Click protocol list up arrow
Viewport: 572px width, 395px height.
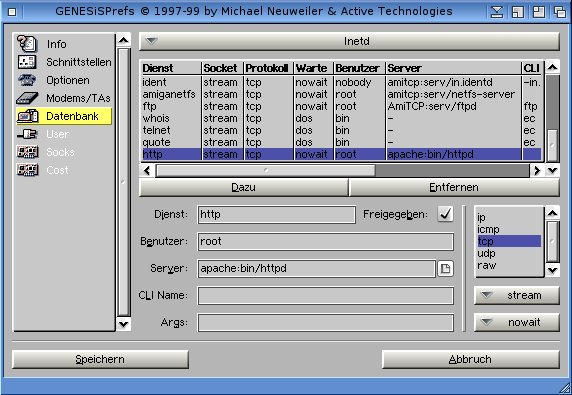(x=552, y=213)
